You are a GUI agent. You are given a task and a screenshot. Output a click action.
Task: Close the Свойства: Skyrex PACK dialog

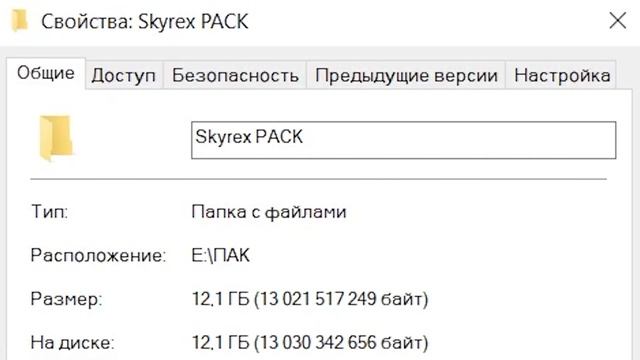point(618,21)
